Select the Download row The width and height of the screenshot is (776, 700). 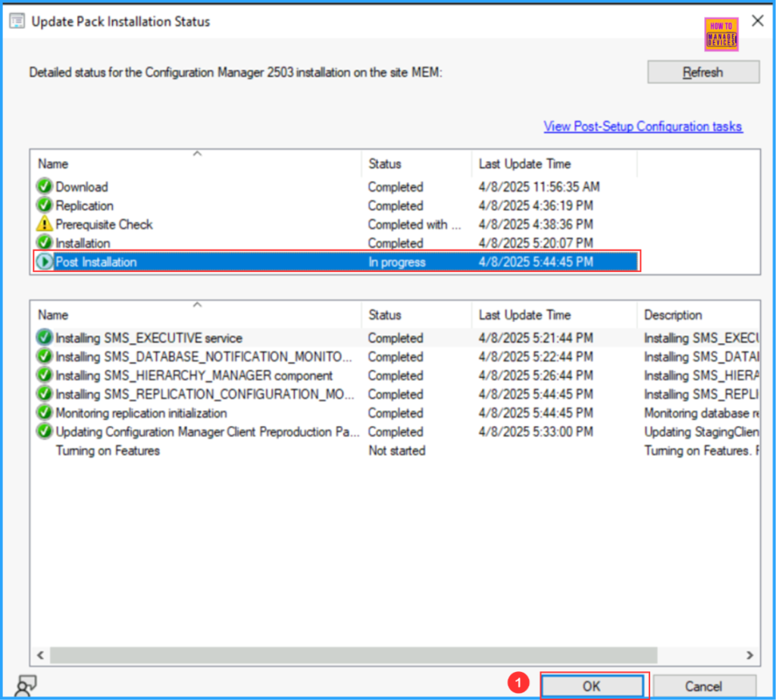336,186
